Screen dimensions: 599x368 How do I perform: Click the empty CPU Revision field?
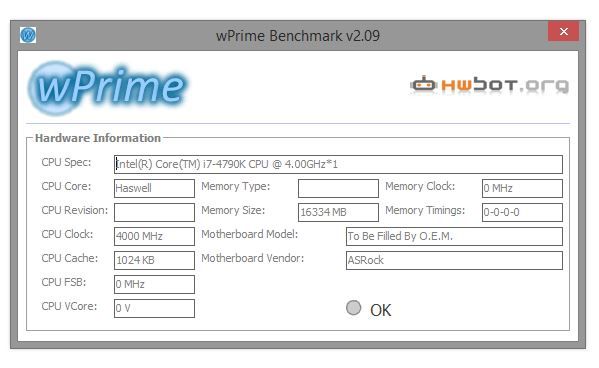click(x=154, y=212)
